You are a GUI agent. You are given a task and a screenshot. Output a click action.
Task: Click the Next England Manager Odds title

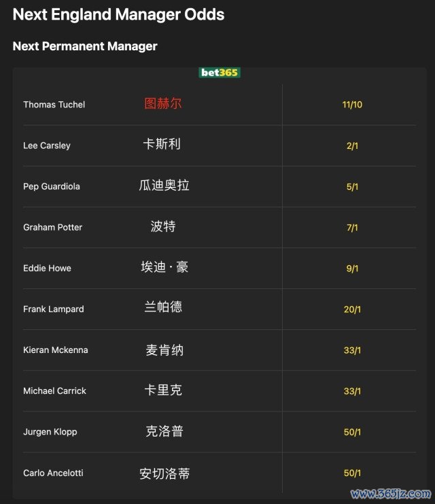118,14
